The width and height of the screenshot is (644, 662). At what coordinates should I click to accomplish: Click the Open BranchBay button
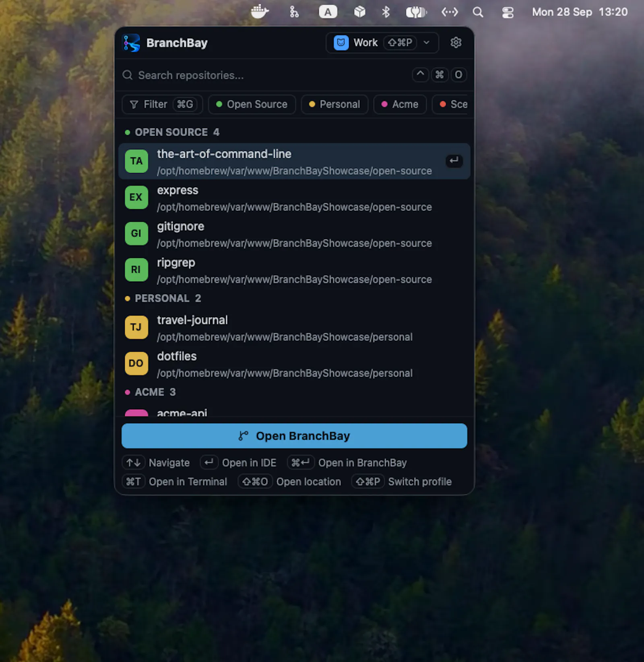[x=294, y=436]
